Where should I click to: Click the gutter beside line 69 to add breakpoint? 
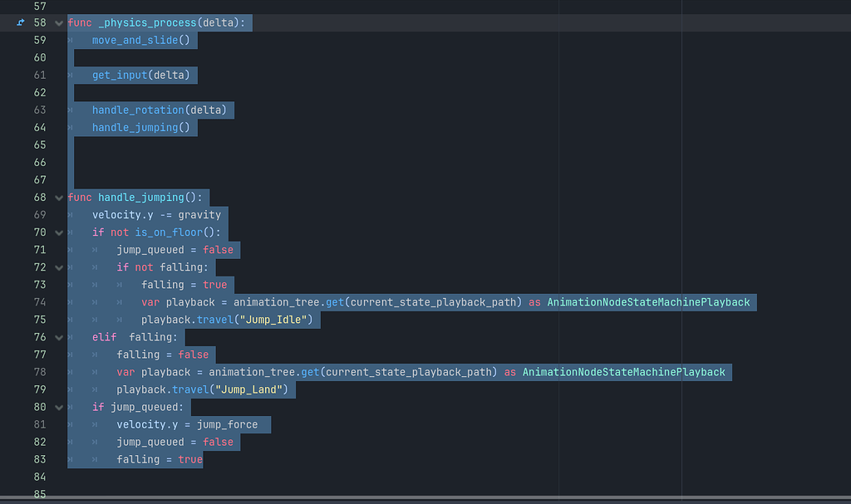click(x=21, y=214)
